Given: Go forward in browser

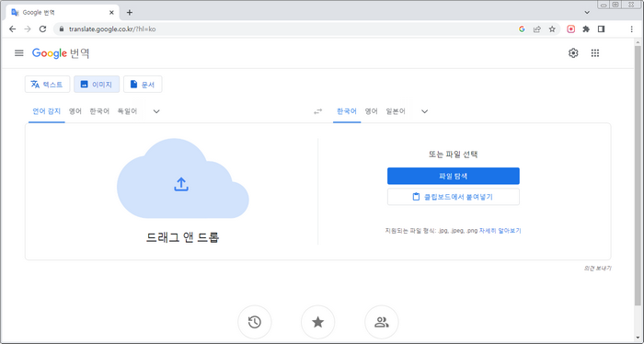Looking at the screenshot, I should click(x=28, y=29).
